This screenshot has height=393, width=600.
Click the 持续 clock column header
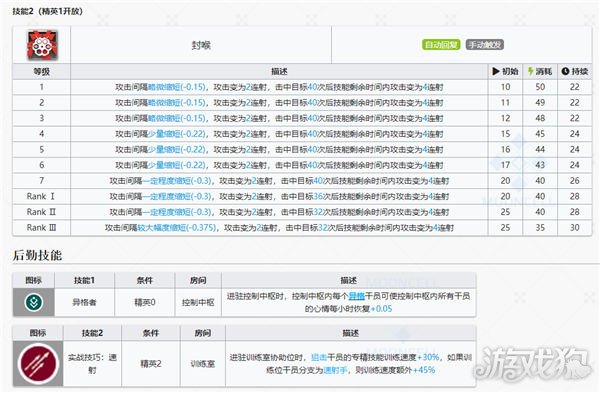click(x=575, y=72)
